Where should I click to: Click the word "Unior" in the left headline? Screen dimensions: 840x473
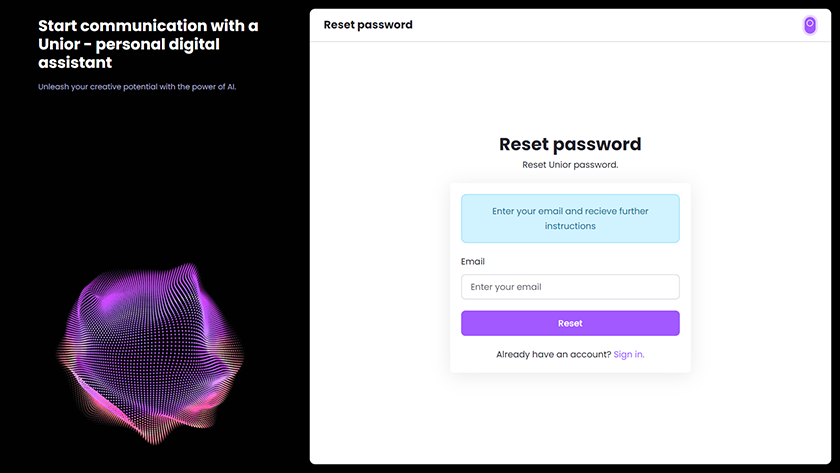(x=60, y=45)
